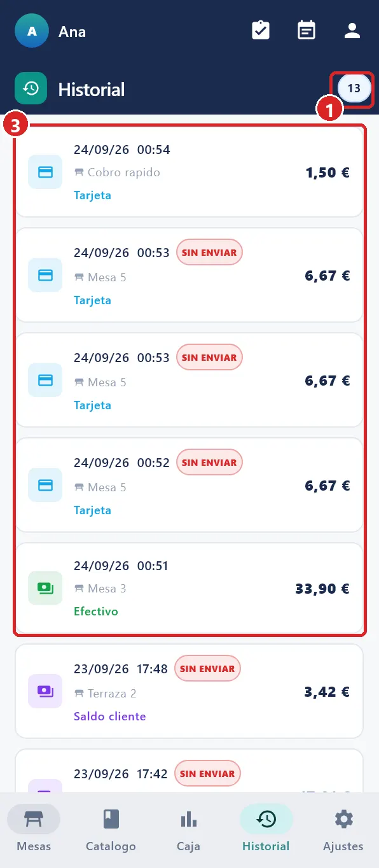Click the purple balance icon of Terraza 2 entry

pos(45,690)
